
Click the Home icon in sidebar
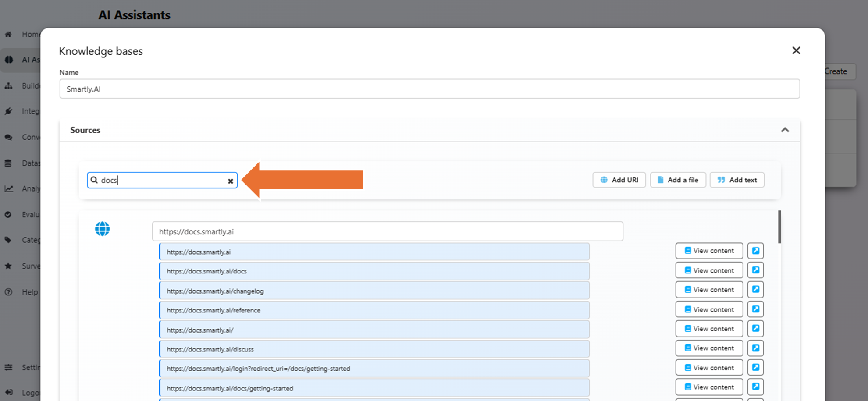(x=8, y=34)
